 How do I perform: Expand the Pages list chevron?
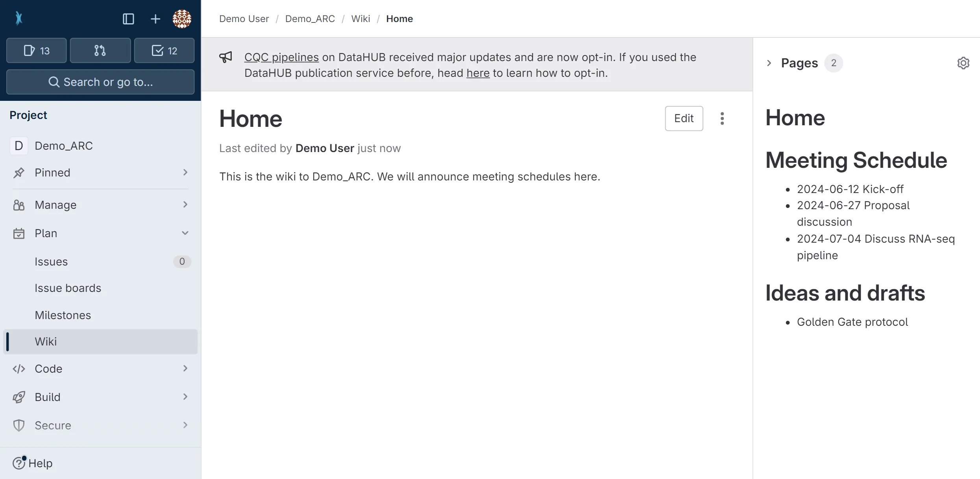[x=769, y=63]
